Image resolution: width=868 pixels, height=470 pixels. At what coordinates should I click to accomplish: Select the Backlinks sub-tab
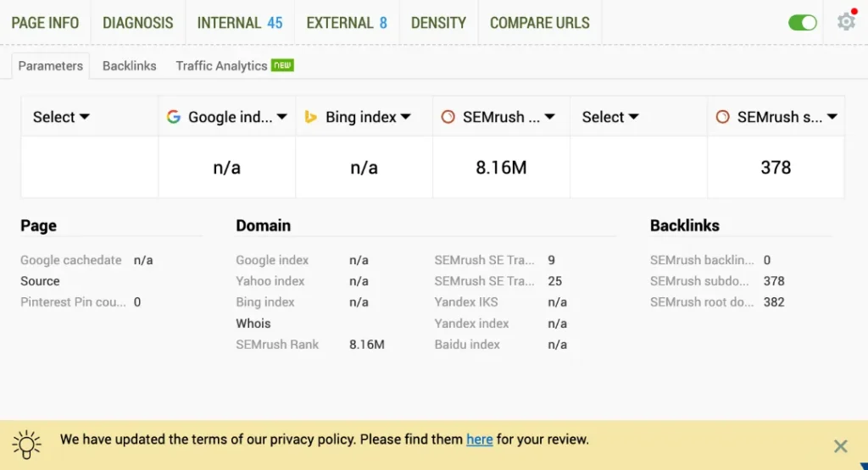(130, 66)
